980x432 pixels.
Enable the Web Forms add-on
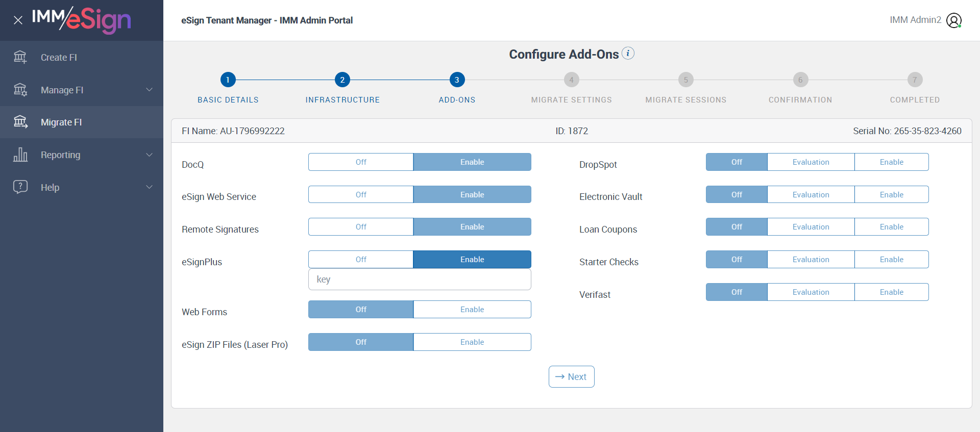(x=472, y=310)
